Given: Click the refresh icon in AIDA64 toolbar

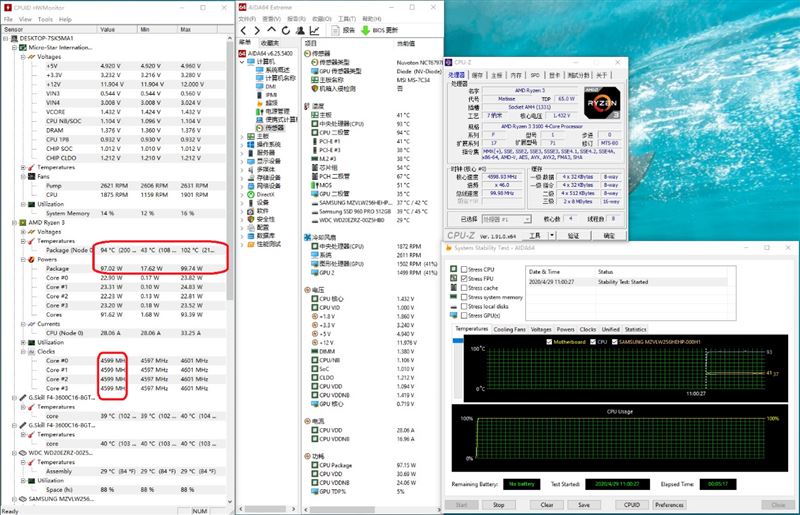Looking at the screenshot, I should pyautogui.click(x=286, y=31).
